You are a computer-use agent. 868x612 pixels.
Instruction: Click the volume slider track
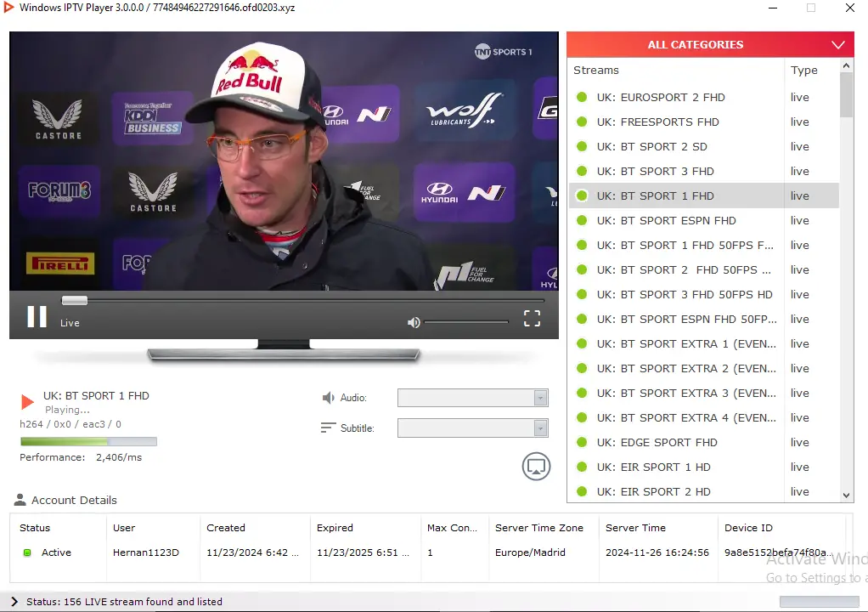465,322
